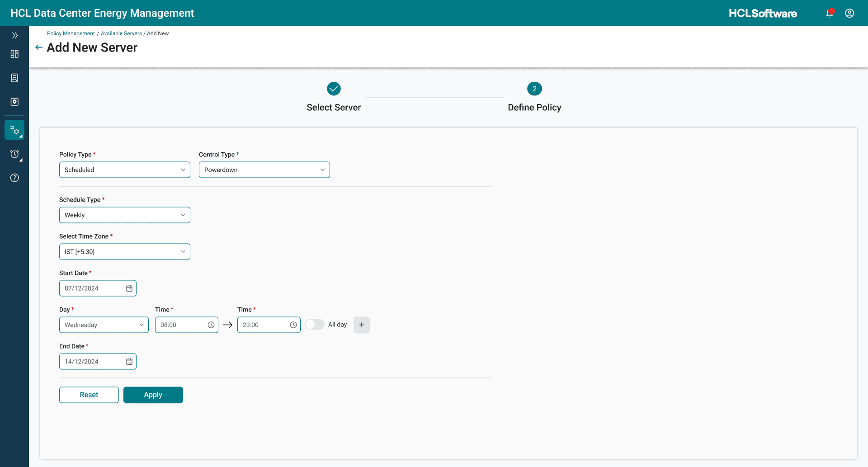
Task: Click the Add New breadcrumb text
Action: coord(158,33)
